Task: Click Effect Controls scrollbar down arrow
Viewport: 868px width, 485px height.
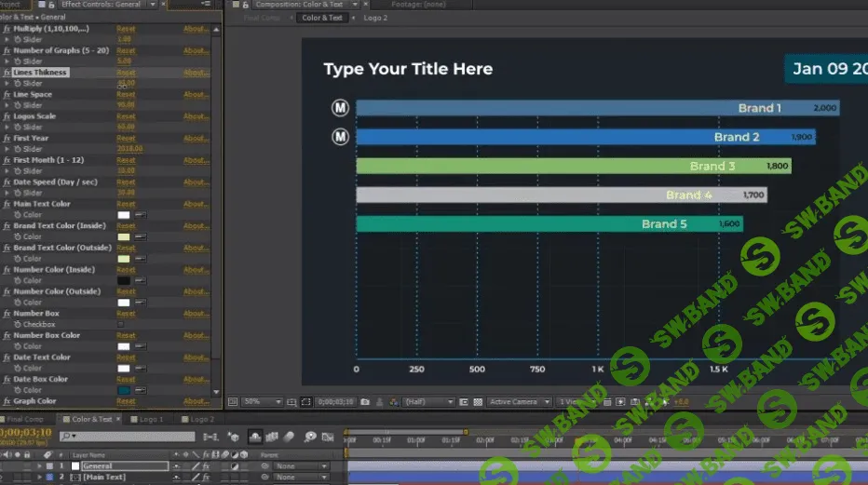Action: click(x=216, y=392)
